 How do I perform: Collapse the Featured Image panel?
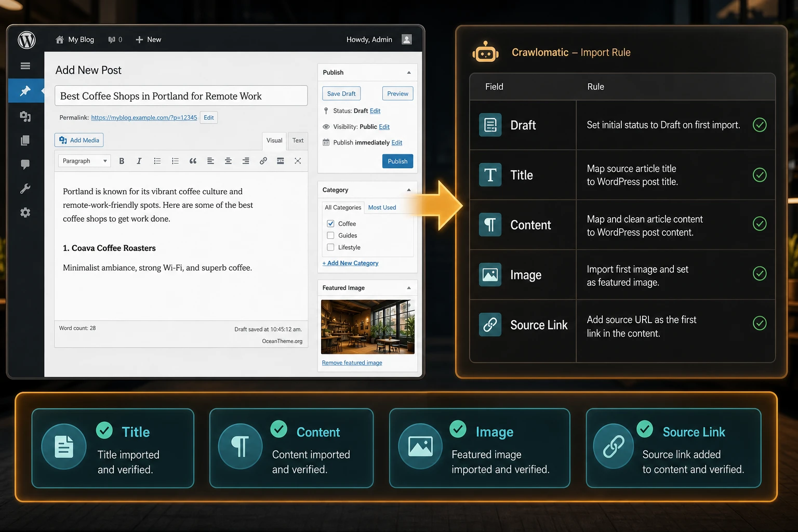tap(409, 288)
